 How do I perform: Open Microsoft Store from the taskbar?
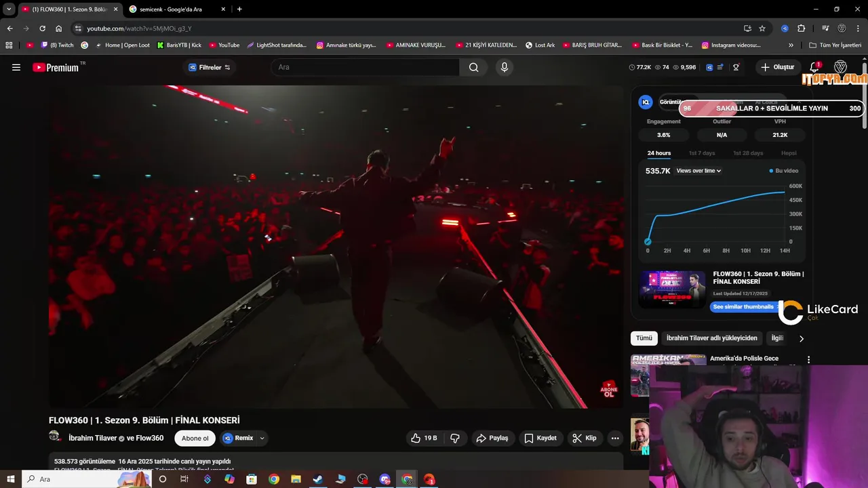pos(252,479)
